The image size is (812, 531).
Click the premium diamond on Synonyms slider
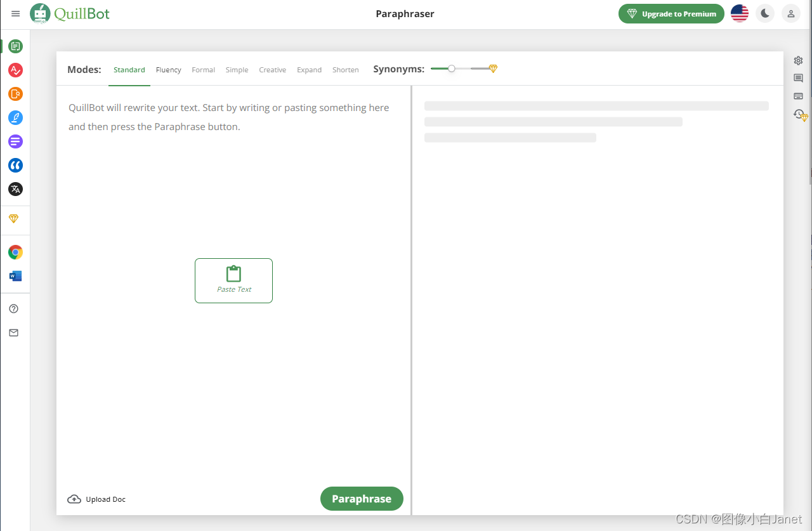(493, 69)
